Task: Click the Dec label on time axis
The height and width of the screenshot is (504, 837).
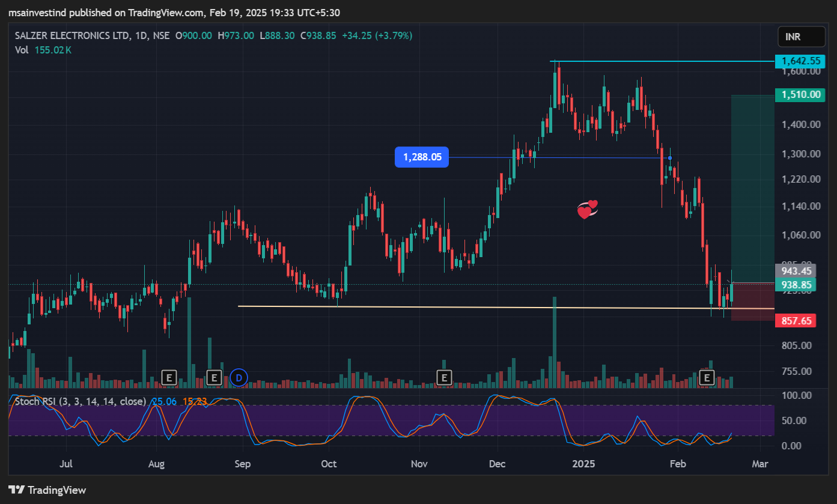Action: pyautogui.click(x=497, y=464)
